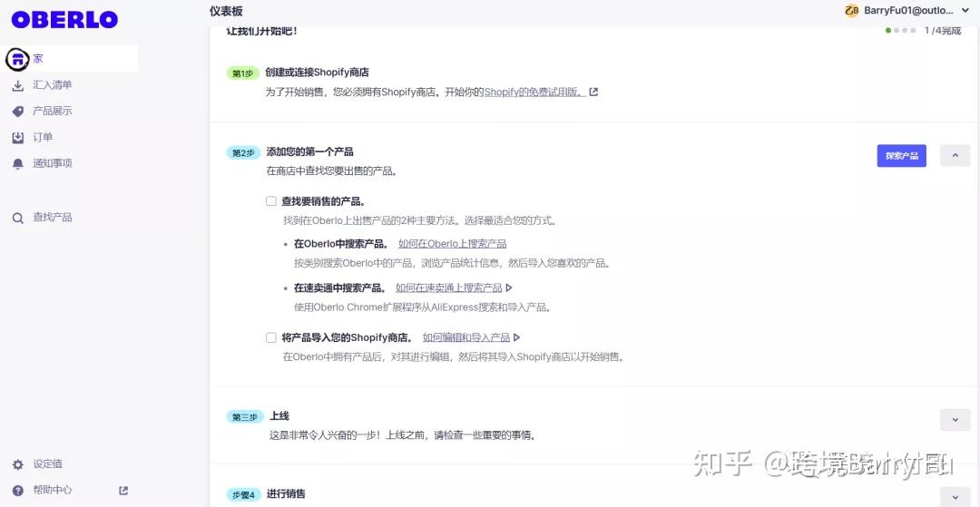Collapse the 第2步 section with the up chevron
Image resolution: width=980 pixels, height=507 pixels.
click(x=955, y=155)
